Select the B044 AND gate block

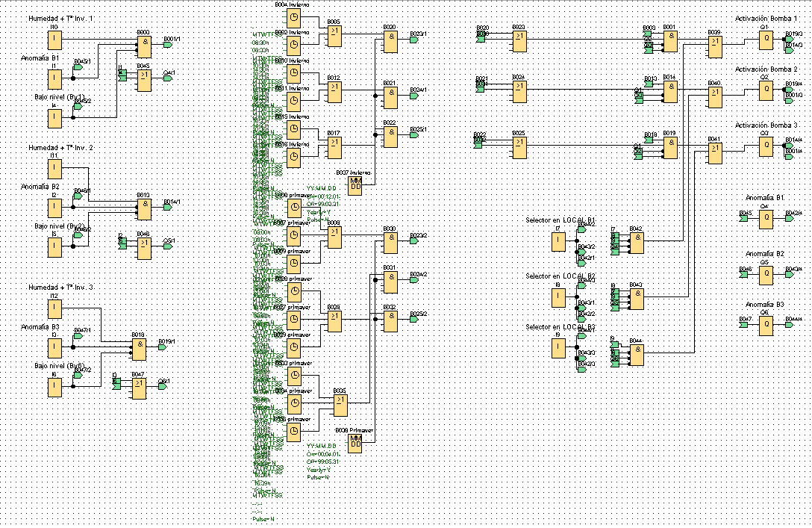(x=637, y=355)
